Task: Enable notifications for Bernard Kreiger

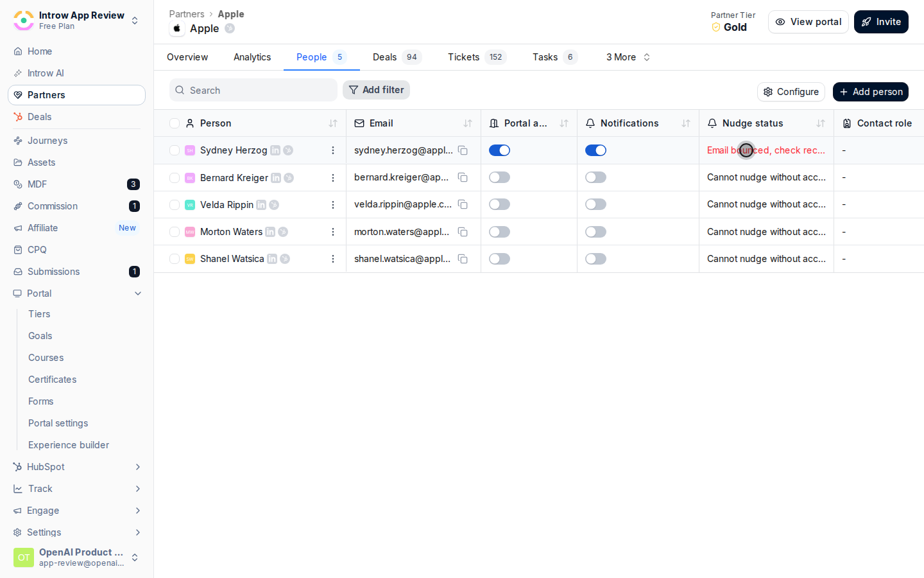Action: (595, 177)
